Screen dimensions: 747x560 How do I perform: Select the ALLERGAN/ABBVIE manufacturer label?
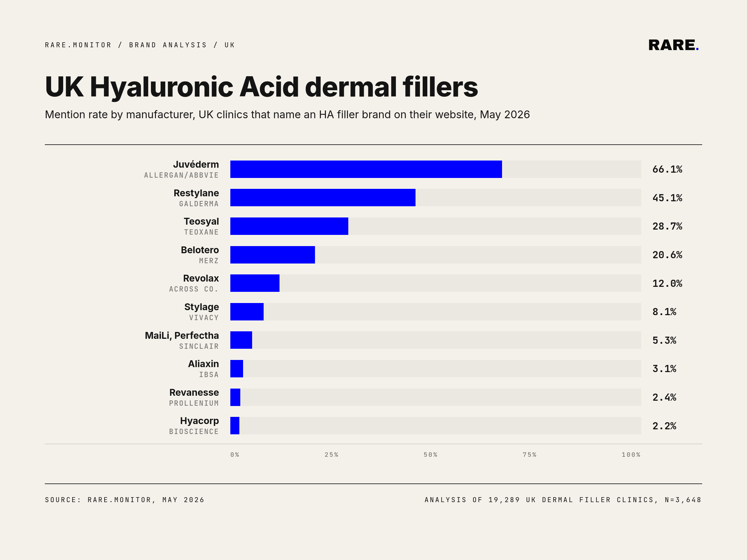181,175
